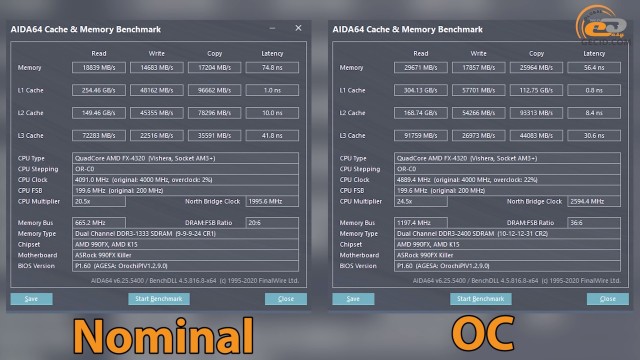The height and width of the screenshot is (360, 640).
Task: Select L2 Cache Latency value 10.0 ns
Action: (x=272, y=113)
